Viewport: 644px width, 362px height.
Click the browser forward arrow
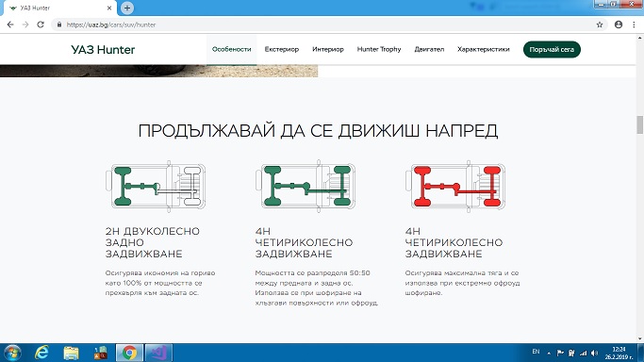click(25, 25)
